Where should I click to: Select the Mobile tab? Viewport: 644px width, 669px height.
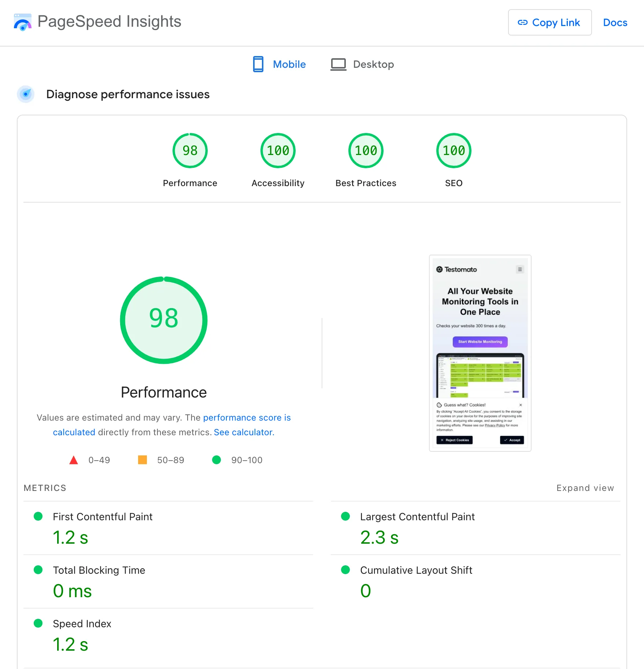point(289,64)
